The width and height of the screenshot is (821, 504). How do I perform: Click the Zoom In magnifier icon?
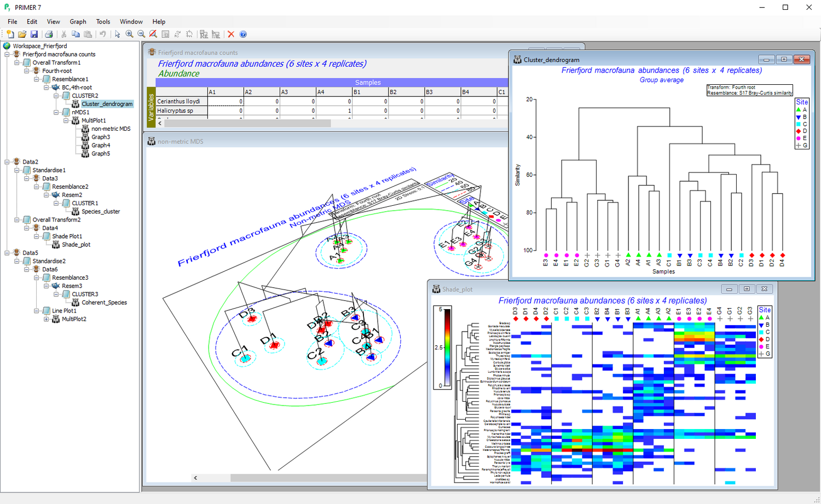(x=129, y=34)
